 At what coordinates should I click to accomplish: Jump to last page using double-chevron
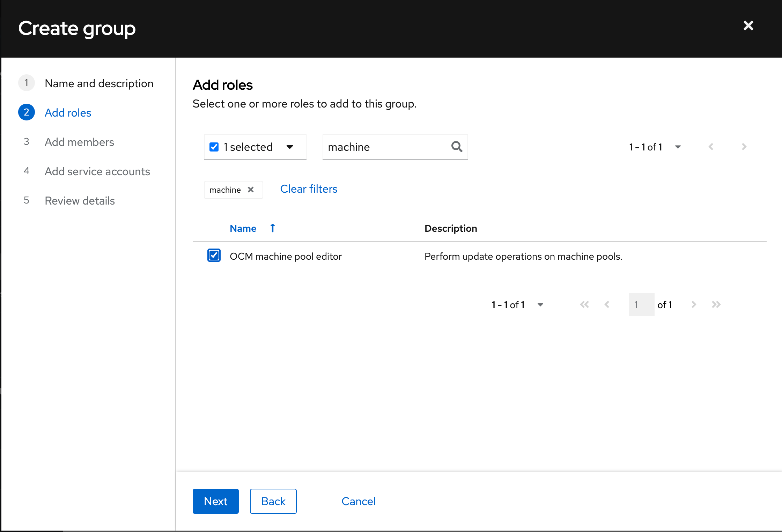pos(716,304)
